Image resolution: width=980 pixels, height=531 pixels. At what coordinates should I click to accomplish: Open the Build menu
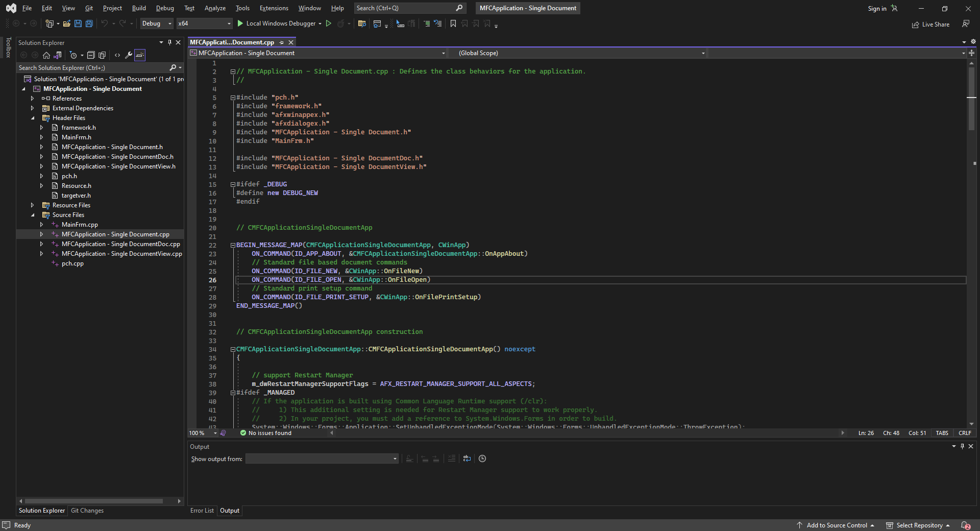(139, 8)
